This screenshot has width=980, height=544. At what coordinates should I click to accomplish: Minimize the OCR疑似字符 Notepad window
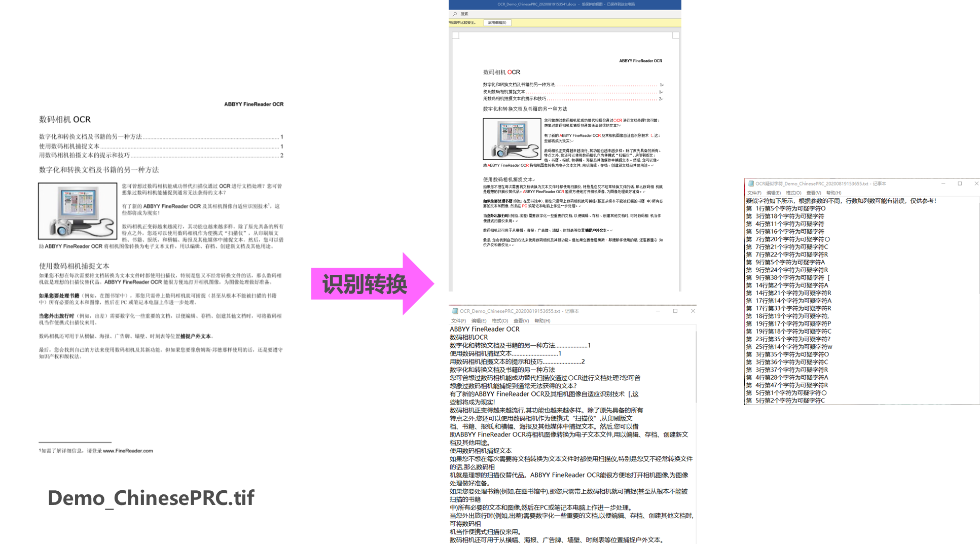(943, 184)
